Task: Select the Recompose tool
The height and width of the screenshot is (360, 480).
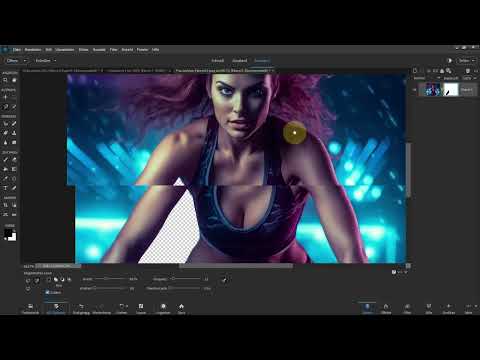Action: click(x=14, y=205)
